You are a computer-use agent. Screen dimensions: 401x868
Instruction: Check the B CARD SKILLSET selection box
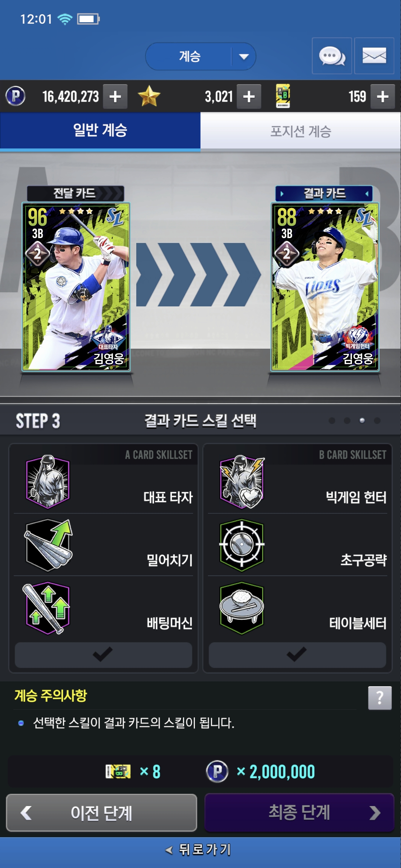297,655
